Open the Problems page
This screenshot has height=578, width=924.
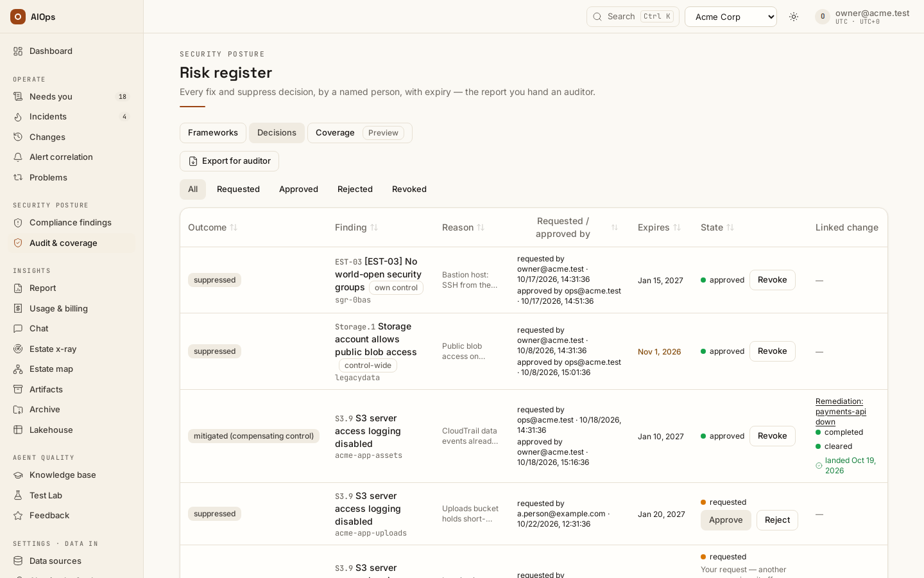pyautogui.click(x=71, y=177)
